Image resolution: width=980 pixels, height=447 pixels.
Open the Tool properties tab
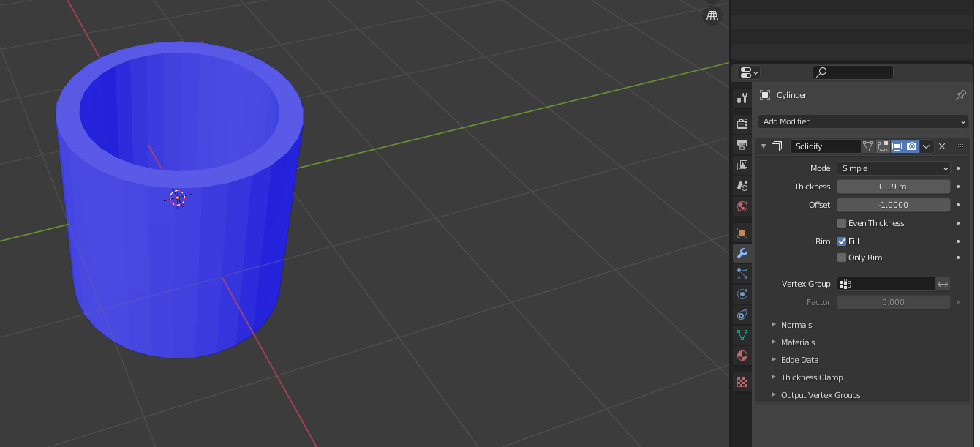pyautogui.click(x=742, y=98)
